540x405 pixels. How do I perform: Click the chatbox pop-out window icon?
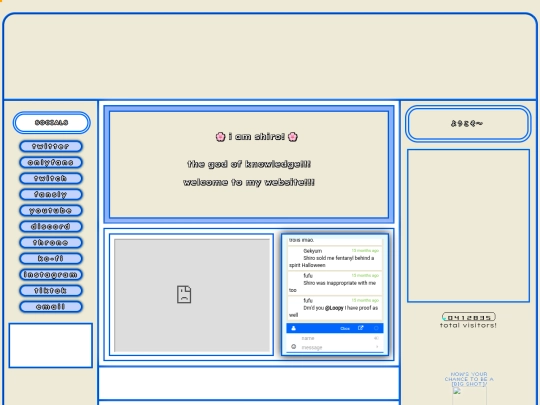coord(361,328)
